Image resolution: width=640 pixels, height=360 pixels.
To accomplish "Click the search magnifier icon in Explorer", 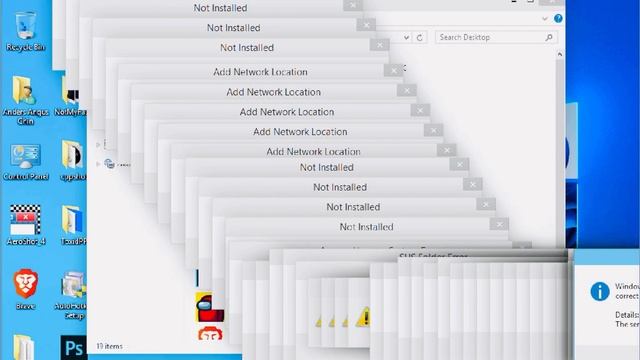I will 549,38.
